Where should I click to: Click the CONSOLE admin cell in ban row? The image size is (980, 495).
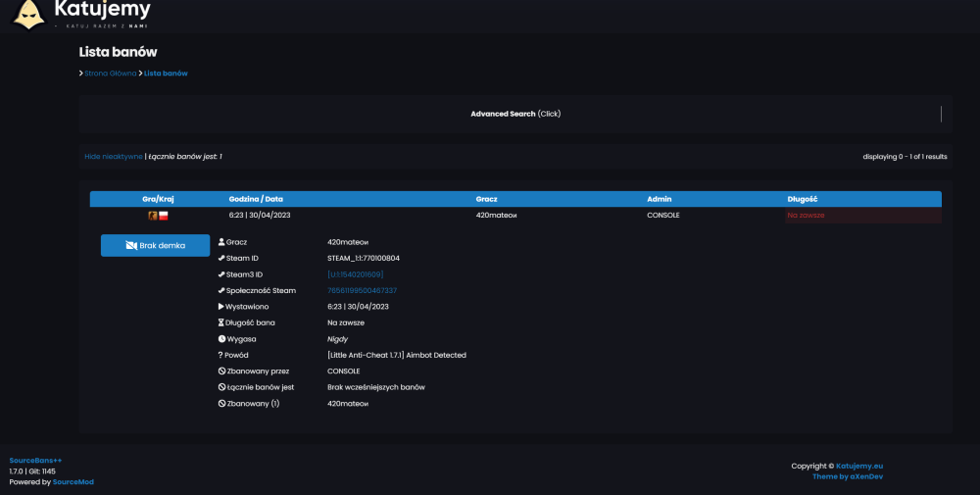pos(663,215)
